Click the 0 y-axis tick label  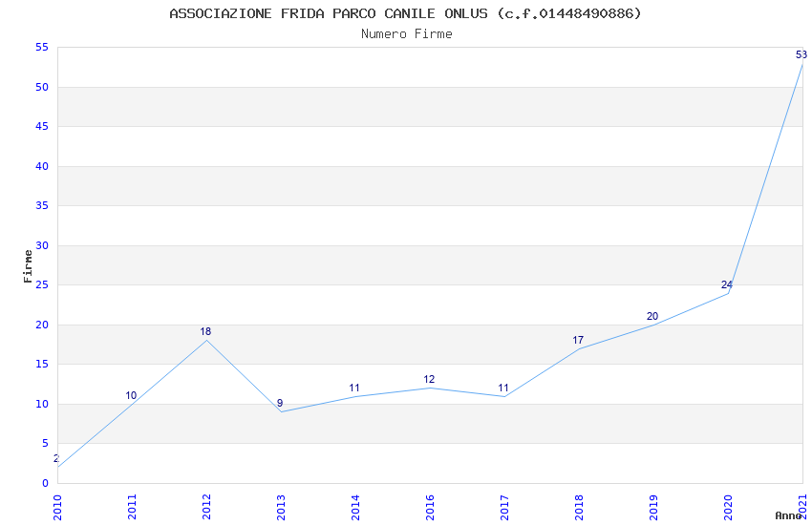click(46, 483)
